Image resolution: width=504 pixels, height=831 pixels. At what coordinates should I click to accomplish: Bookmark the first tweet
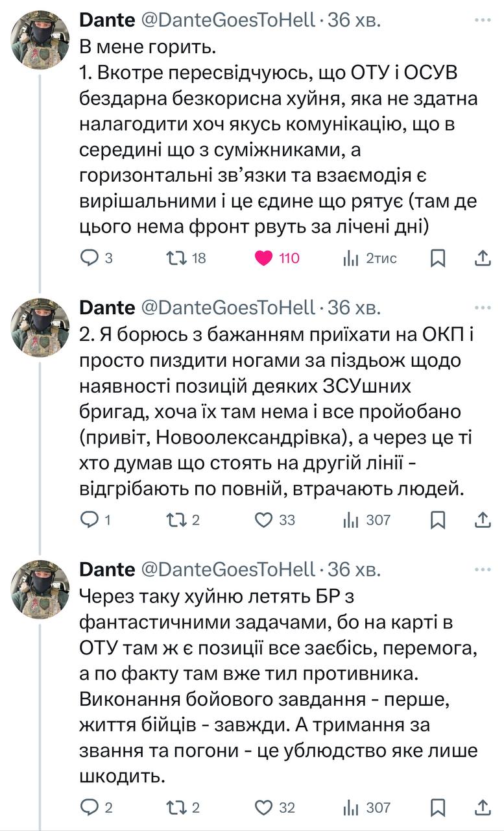(438, 258)
